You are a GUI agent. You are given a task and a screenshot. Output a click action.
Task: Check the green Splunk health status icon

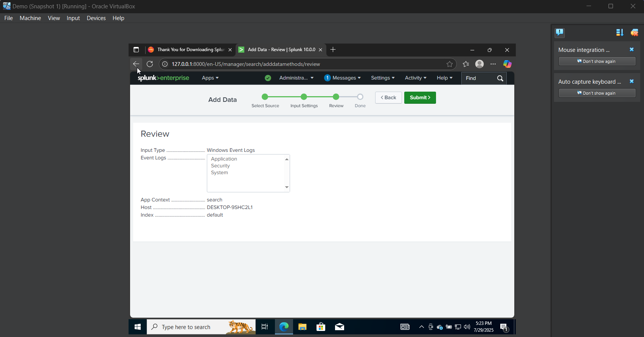268,78
